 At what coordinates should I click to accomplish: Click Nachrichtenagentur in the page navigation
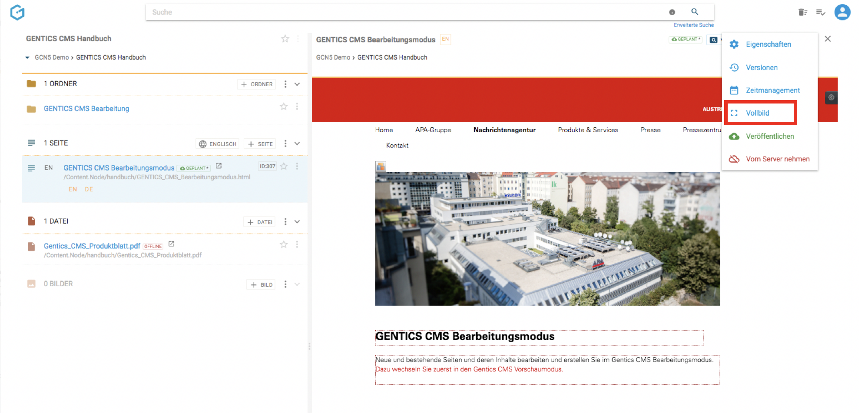pos(504,130)
